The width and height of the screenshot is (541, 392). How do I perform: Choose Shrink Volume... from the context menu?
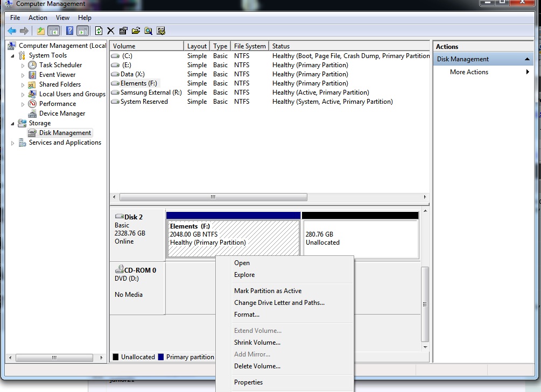point(285,343)
